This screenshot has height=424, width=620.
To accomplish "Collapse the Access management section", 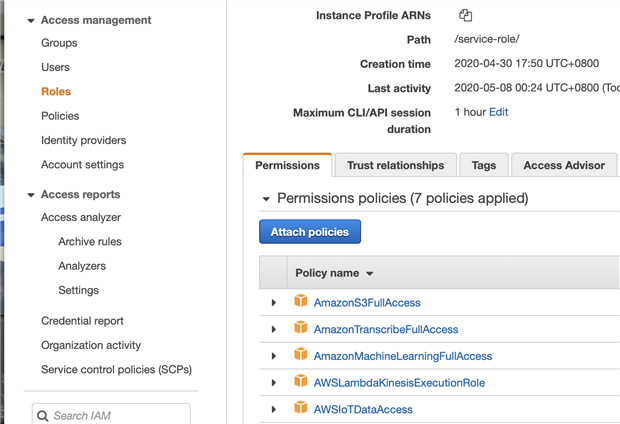I will tap(31, 21).
